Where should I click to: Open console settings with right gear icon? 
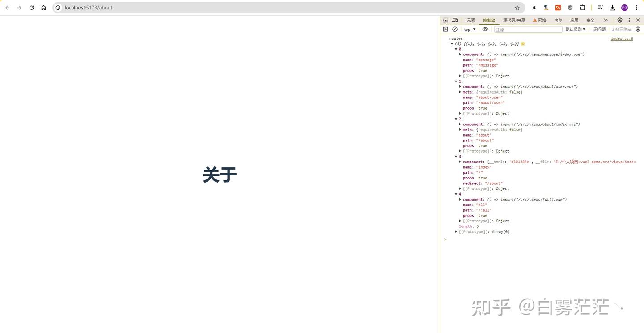click(638, 29)
